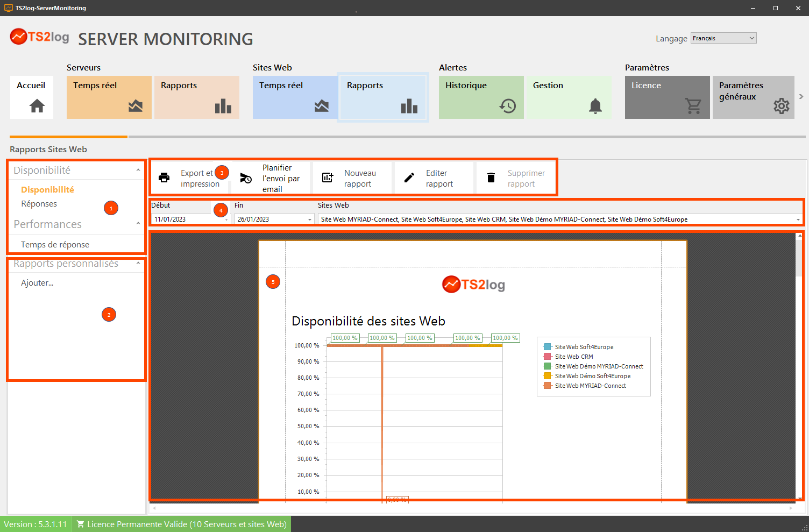Click 'Disponibilité des sites Web' report title
The image size is (809, 532).
[x=368, y=321]
